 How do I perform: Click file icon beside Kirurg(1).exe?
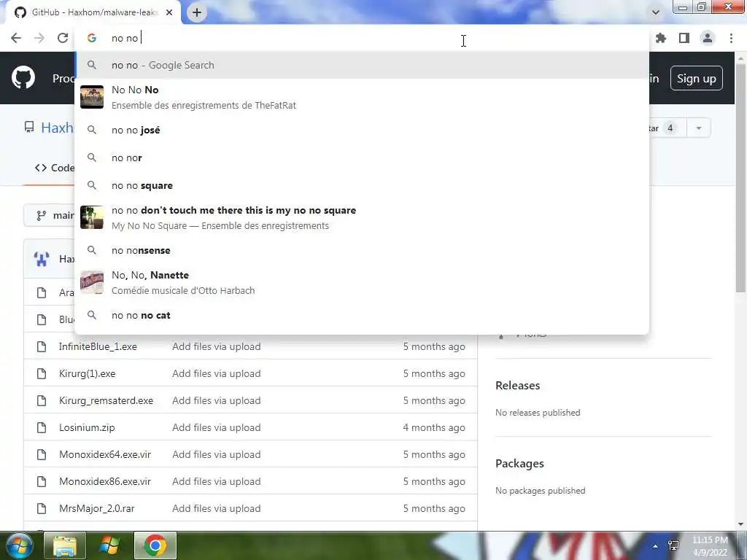click(42, 374)
